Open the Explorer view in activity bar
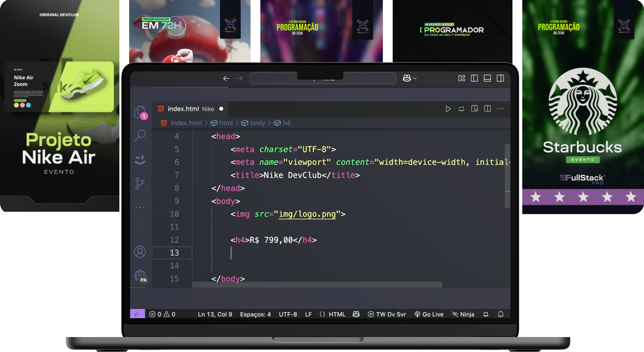The image size is (644, 352). [x=140, y=112]
